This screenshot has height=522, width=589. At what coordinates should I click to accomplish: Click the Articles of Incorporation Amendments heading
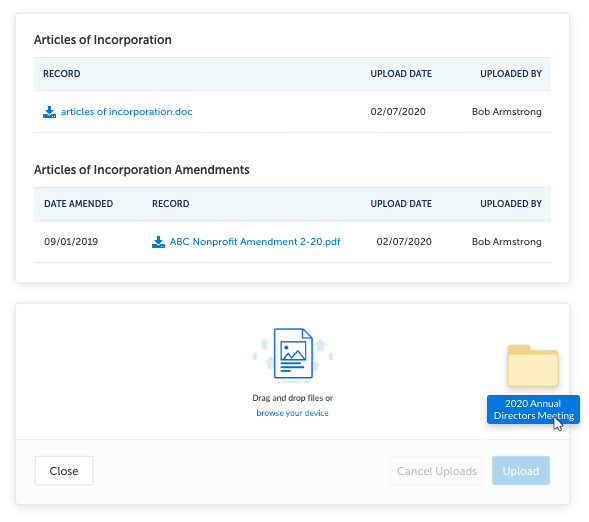coord(142,170)
